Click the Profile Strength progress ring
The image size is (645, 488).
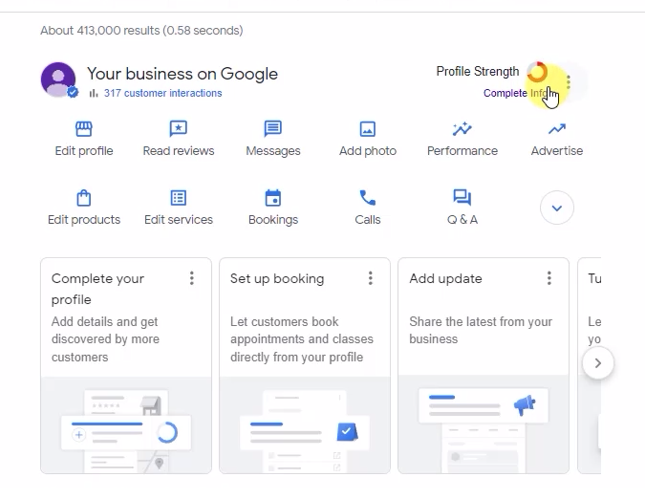pos(537,72)
